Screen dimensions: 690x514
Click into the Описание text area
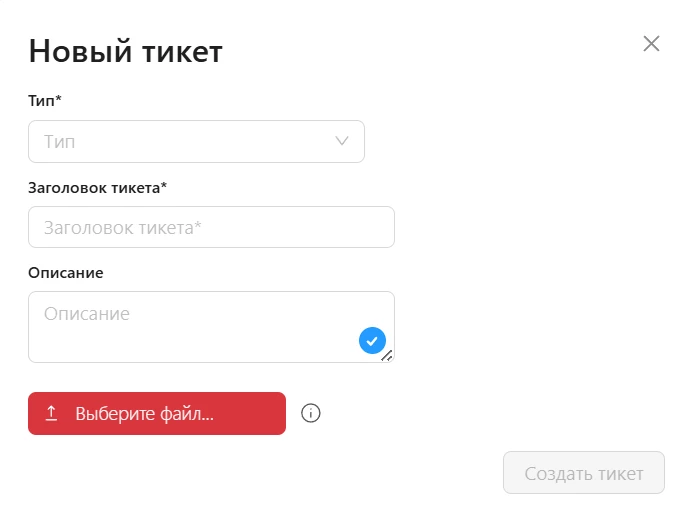[211, 327]
